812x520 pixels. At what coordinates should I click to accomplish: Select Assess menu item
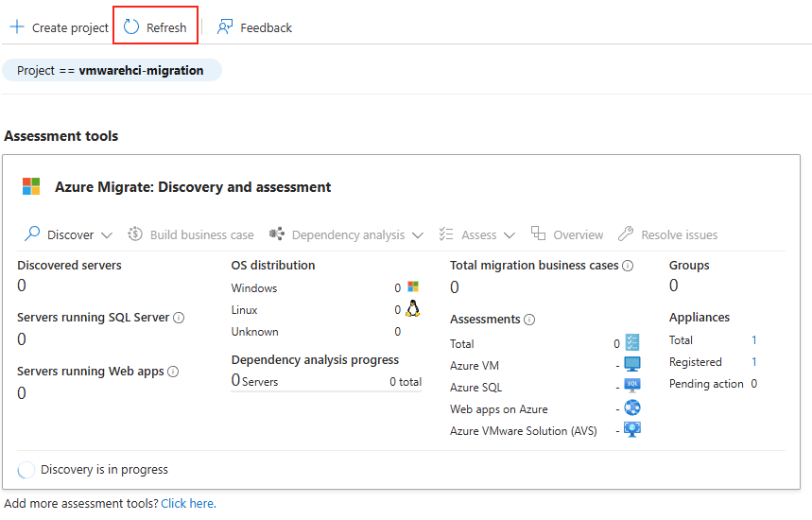click(477, 234)
